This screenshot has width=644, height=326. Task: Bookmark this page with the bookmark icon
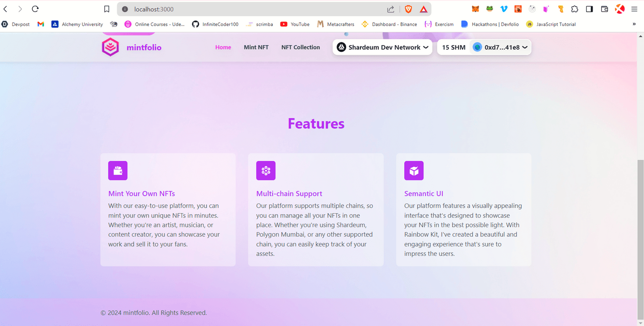(x=106, y=9)
